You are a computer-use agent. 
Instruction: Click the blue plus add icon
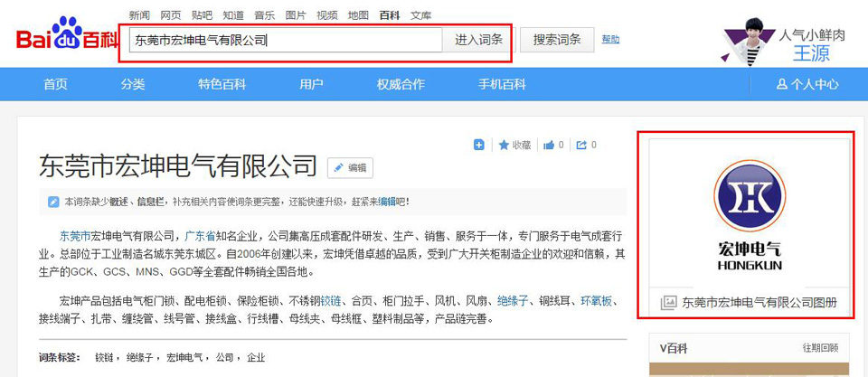(x=479, y=145)
